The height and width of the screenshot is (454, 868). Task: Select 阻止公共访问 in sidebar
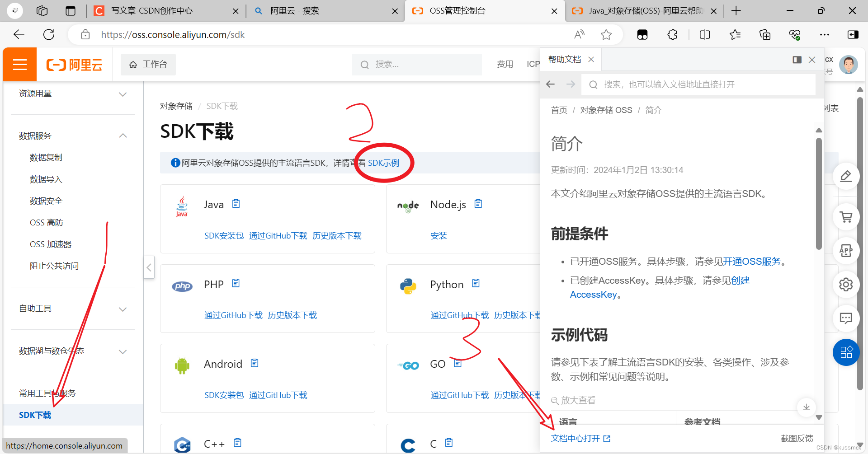point(54,266)
